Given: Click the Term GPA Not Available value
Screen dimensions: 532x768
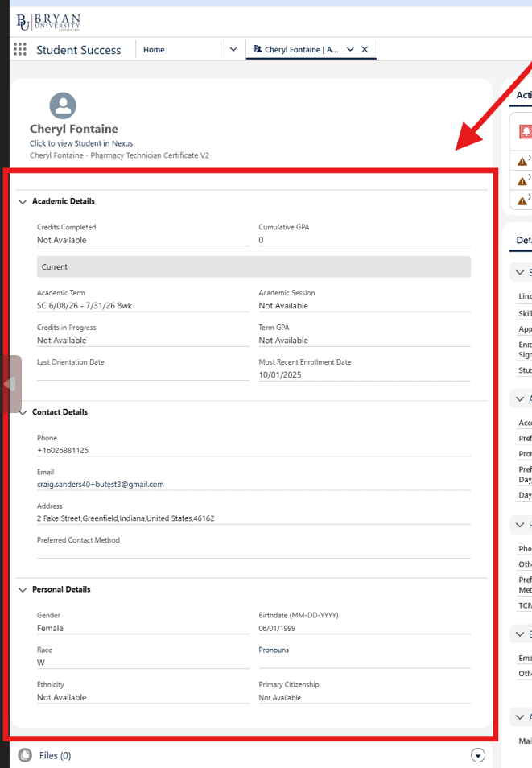Looking at the screenshot, I should coord(283,341).
